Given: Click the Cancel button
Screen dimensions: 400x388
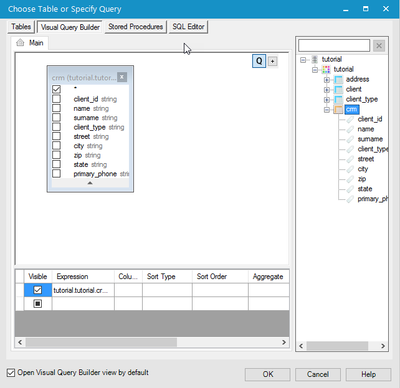Looking at the screenshot, I should coord(318,374).
